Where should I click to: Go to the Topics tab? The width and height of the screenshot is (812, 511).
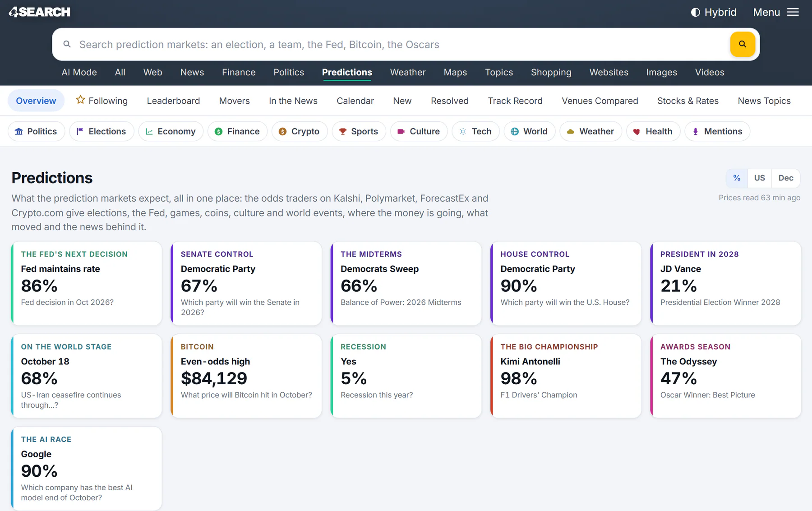[499, 72]
